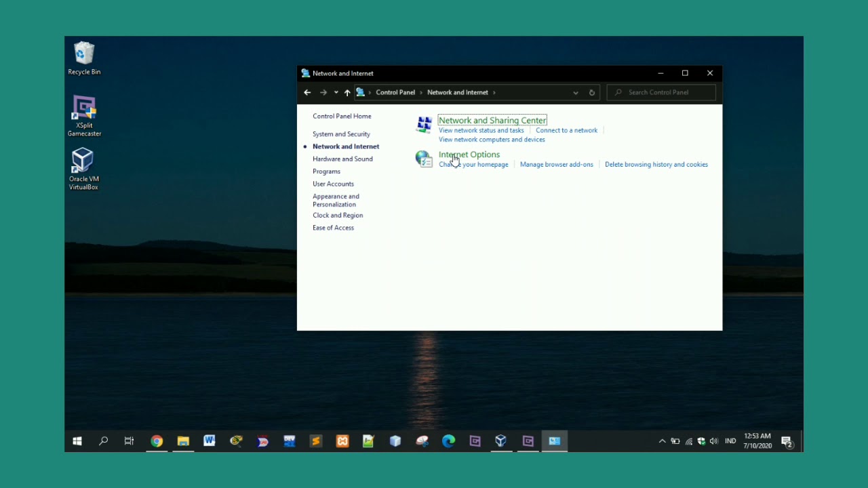The image size is (868, 488).
Task: Click the Internet Options globe icon
Action: click(x=424, y=159)
